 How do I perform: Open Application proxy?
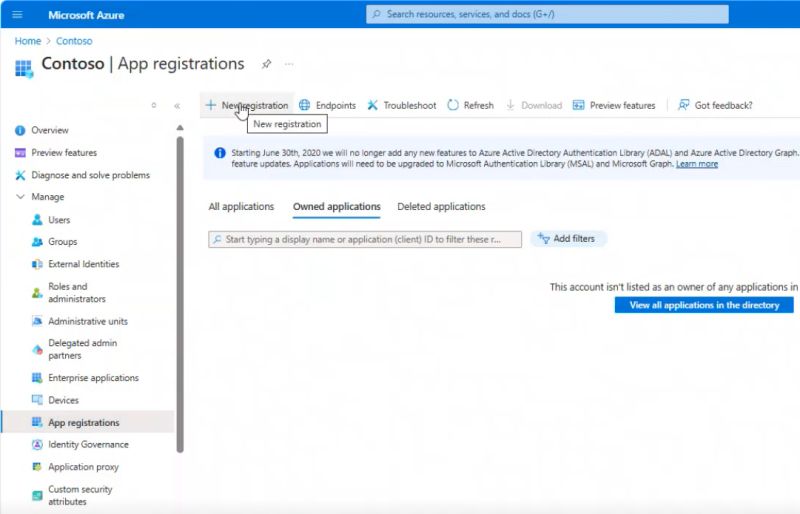click(x=83, y=467)
